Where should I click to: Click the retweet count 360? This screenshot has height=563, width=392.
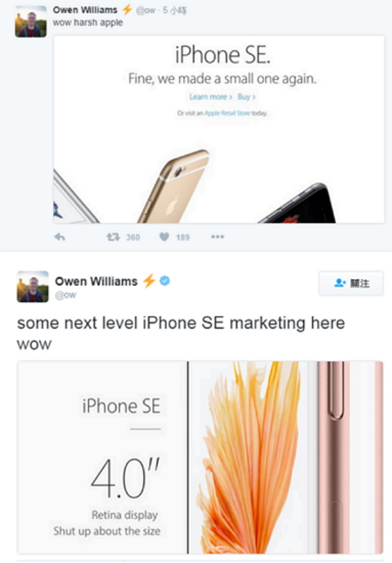tap(133, 237)
